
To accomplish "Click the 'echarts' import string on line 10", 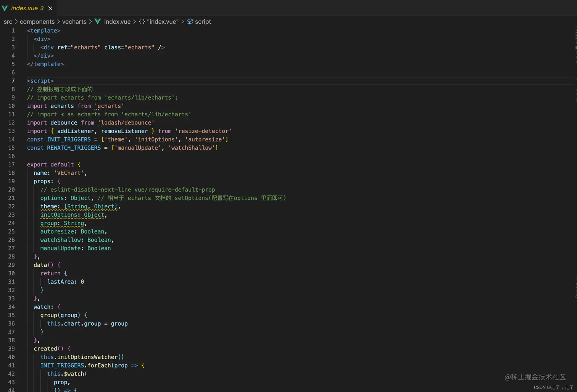I will tap(110, 106).
